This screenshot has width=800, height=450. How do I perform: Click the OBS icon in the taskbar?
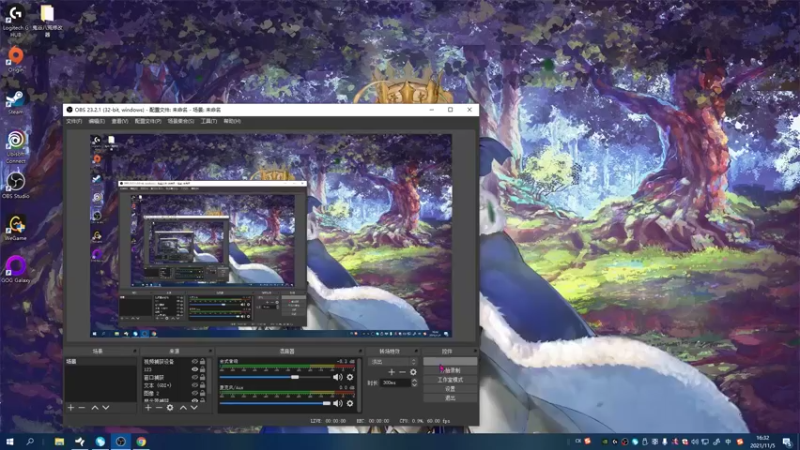120,441
